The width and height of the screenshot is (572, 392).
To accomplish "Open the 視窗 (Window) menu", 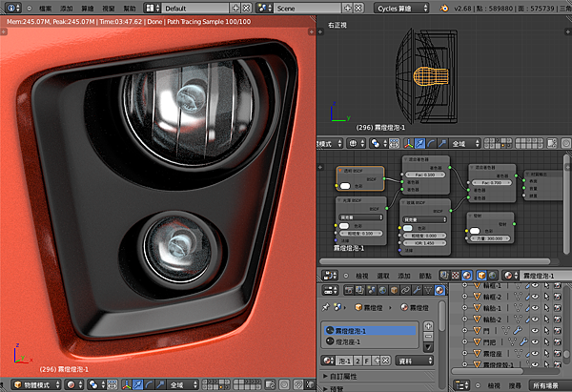I will pos(109,8).
